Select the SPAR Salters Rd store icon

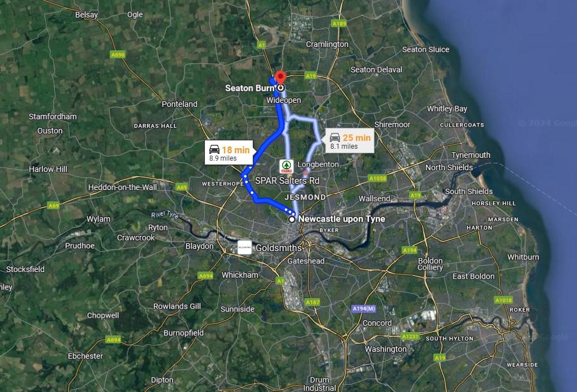tap(286, 166)
